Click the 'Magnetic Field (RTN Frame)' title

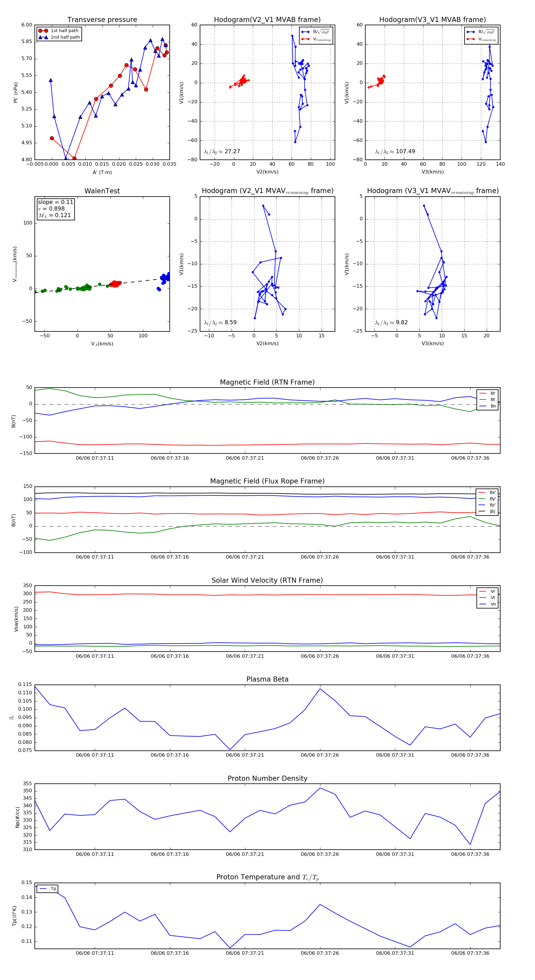267,382
